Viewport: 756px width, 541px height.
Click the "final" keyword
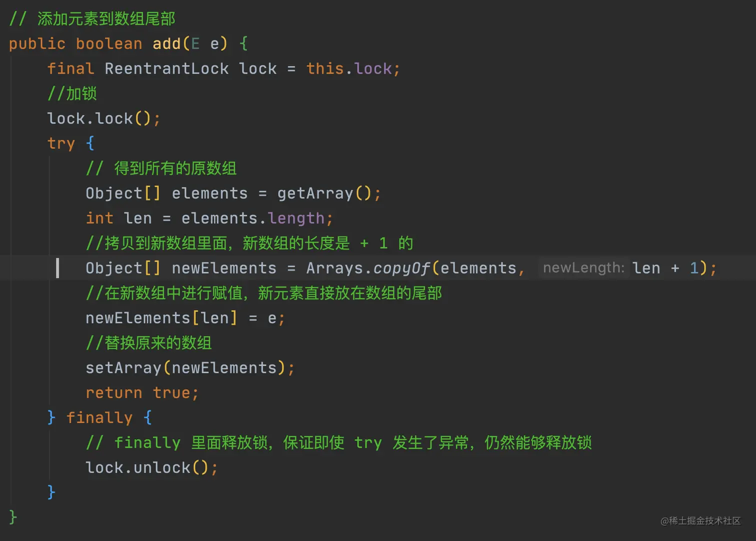click(70, 68)
